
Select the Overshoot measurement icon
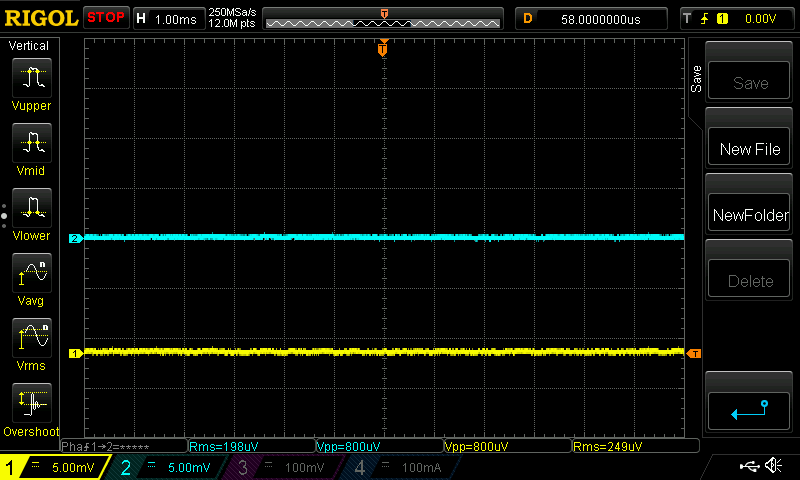pyautogui.click(x=32, y=403)
